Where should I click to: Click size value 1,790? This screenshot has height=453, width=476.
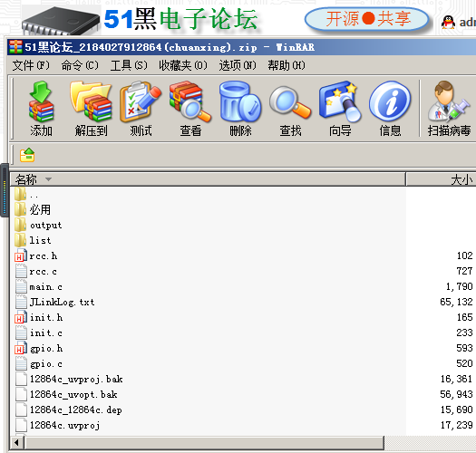tap(460, 286)
